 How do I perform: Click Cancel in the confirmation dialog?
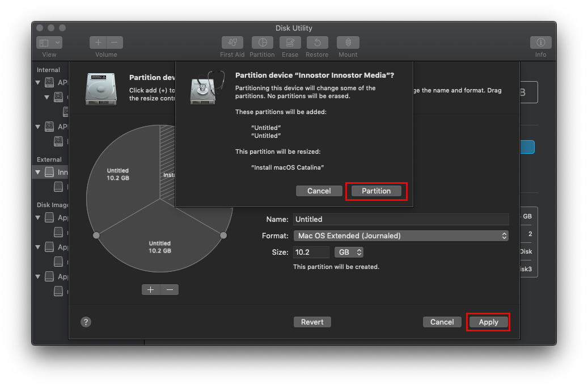(319, 191)
